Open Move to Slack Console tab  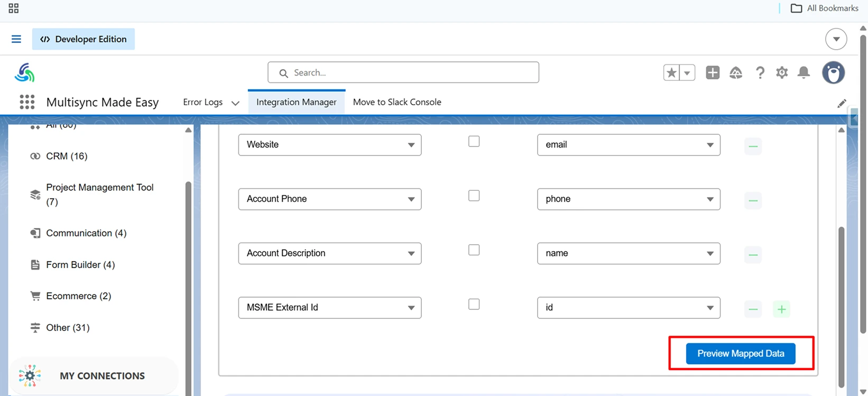397,102
